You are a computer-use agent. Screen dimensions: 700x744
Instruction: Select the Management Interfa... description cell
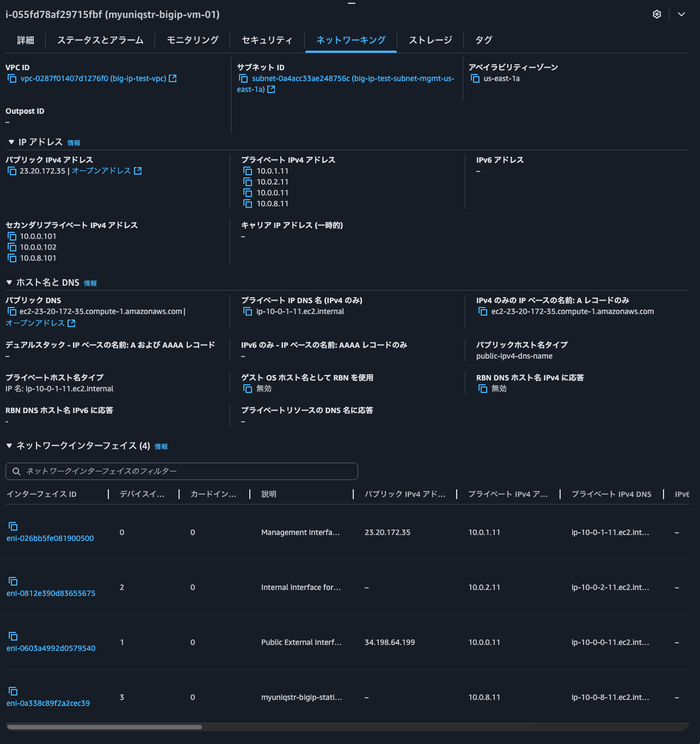(x=300, y=532)
